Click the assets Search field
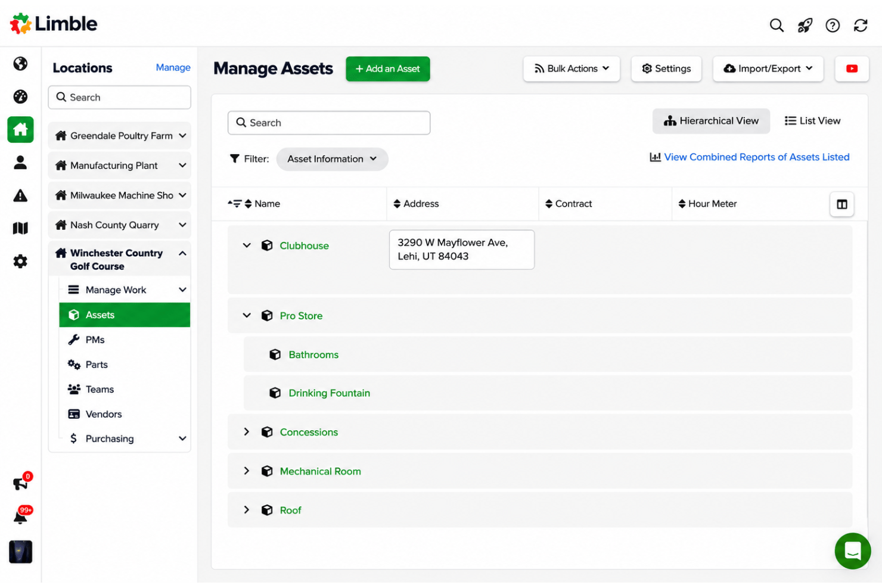Screen dimensions: 882x588 tap(329, 123)
